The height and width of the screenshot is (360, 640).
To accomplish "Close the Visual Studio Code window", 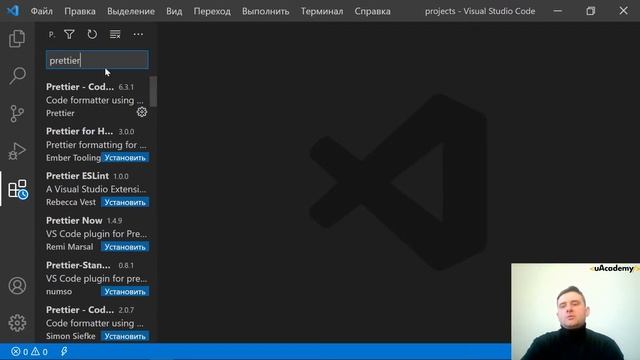I will (623, 11).
